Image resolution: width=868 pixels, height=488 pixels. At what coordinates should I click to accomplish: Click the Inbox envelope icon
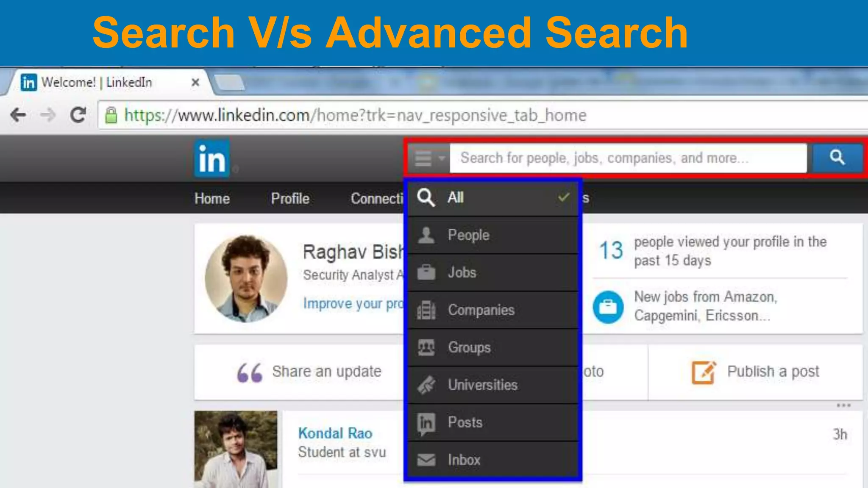pos(426,460)
